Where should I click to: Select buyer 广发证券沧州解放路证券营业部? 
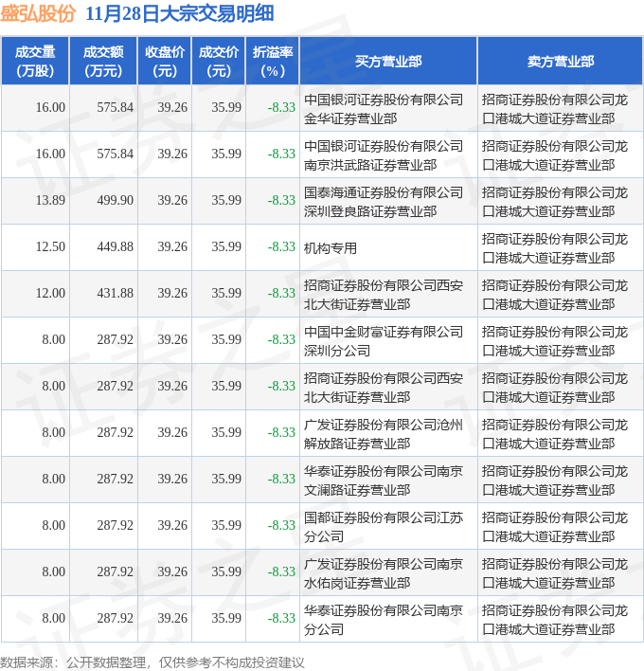point(384,434)
